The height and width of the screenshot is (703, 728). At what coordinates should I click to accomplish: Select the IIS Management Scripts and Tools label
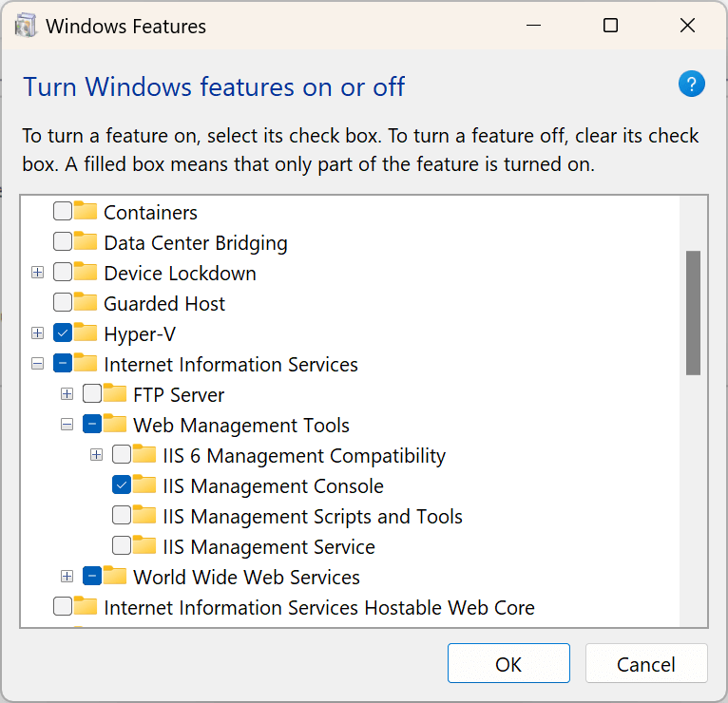(x=313, y=517)
